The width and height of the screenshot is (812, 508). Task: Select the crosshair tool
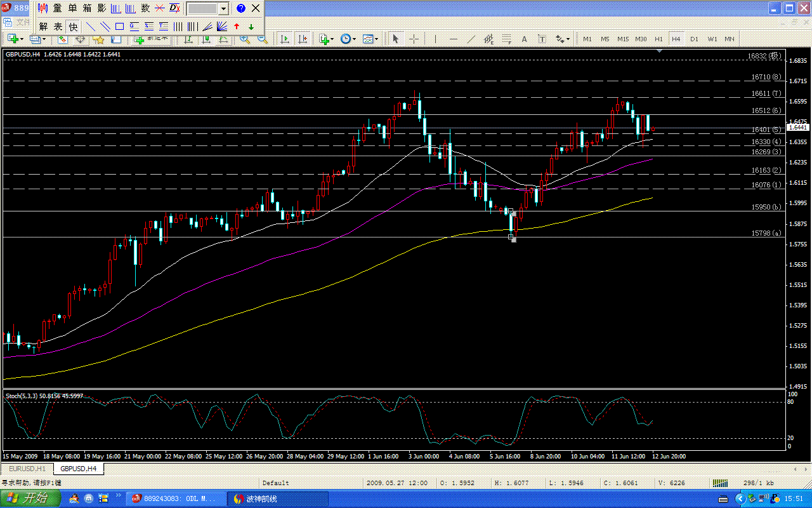click(414, 39)
